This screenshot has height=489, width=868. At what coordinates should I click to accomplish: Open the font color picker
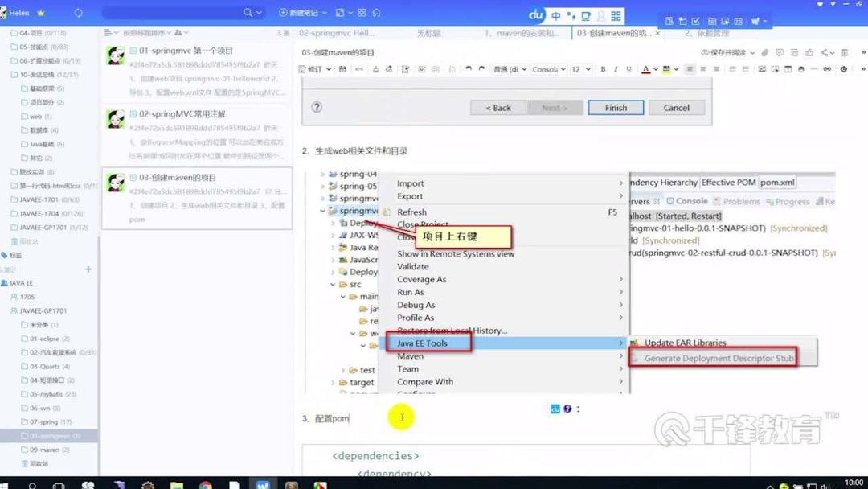point(646,69)
